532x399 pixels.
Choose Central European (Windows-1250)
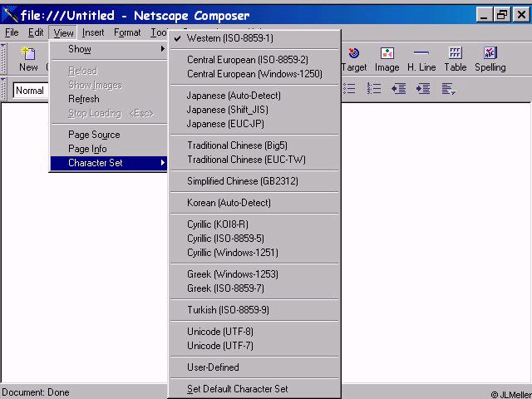[254, 74]
